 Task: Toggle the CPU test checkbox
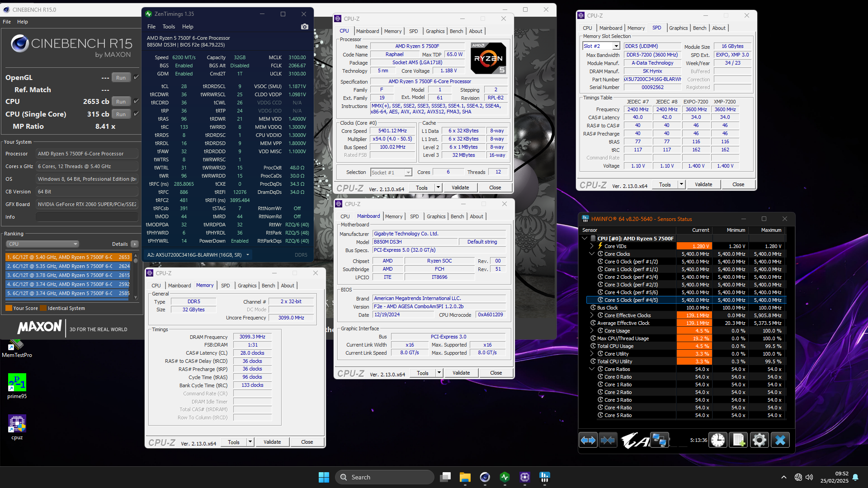136,101
